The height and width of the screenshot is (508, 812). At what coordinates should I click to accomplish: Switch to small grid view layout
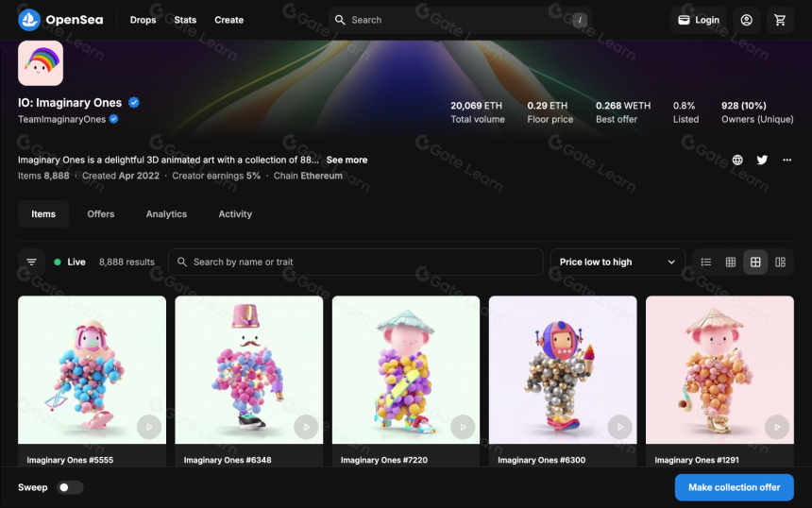[731, 262]
